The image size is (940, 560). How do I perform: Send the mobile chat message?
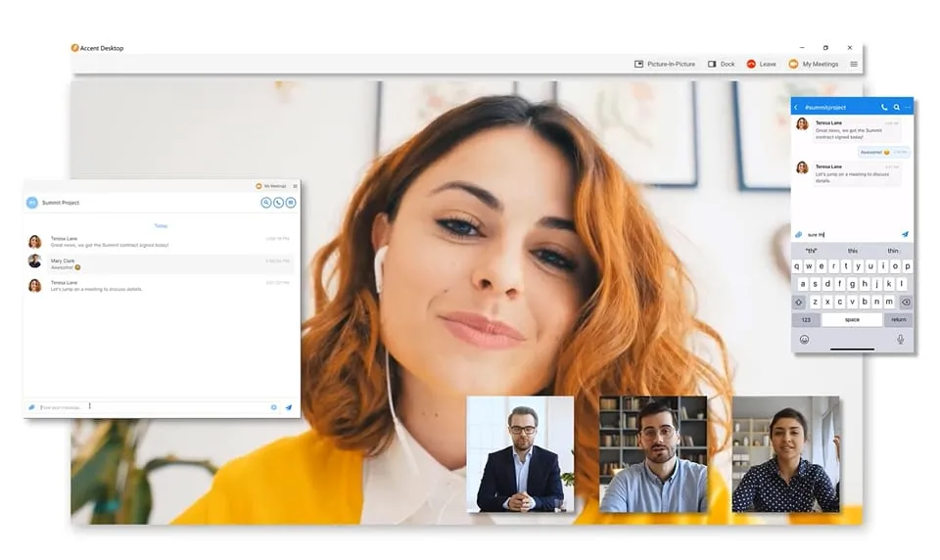(x=905, y=234)
